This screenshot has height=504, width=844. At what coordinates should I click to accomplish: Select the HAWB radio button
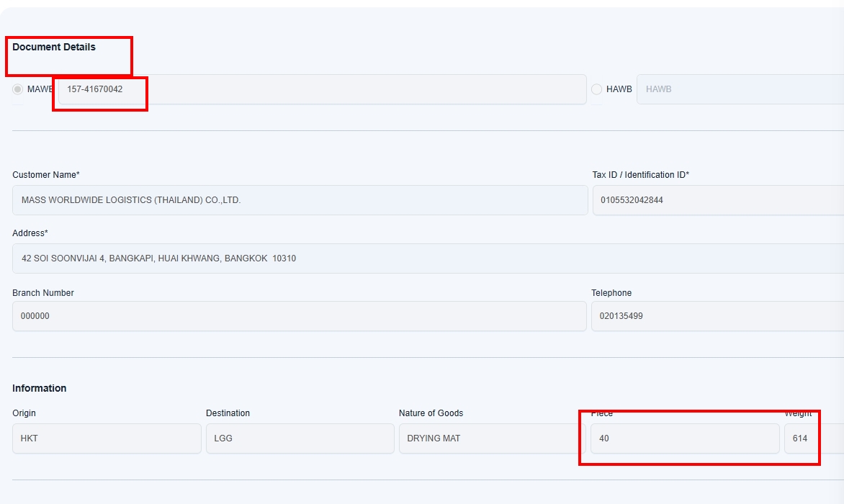(x=596, y=89)
